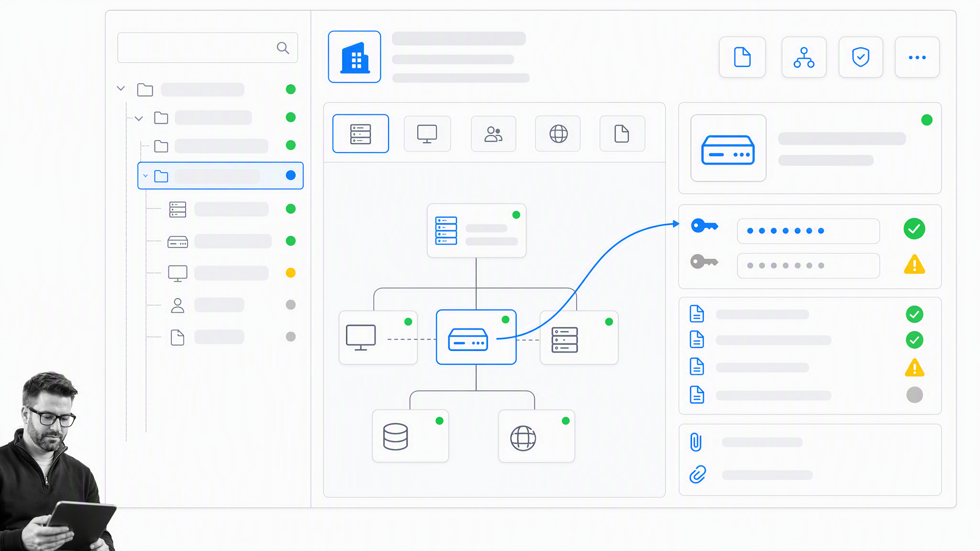Open the second document in the right list
Image resolution: width=980 pixels, height=551 pixels.
pyautogui.click(x=697, y=339)
